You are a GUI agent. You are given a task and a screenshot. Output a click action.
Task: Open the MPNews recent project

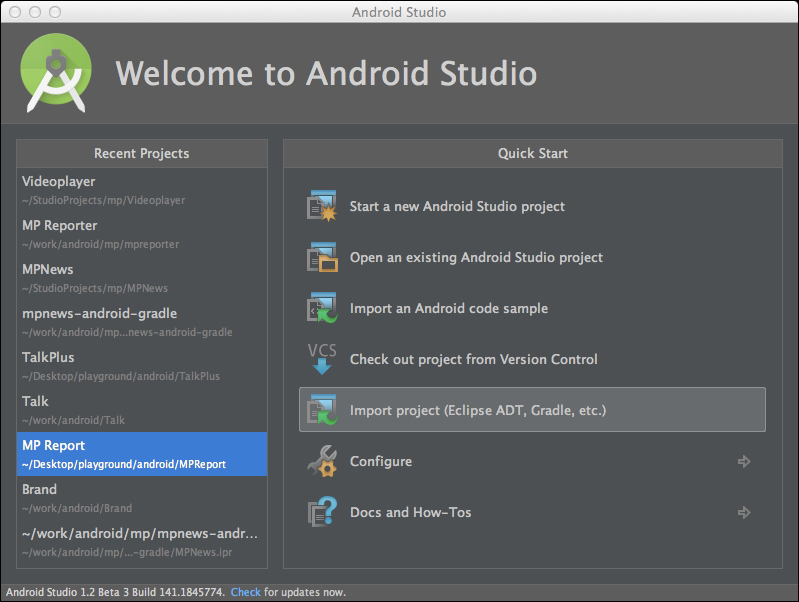[x=142, y=278]
